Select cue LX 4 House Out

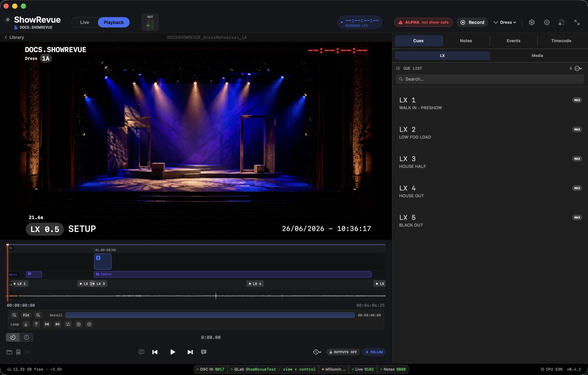490,191
